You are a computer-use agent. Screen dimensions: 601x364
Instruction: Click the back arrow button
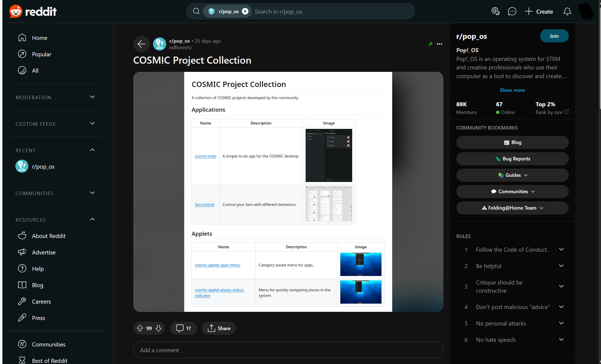pos(141,44)
